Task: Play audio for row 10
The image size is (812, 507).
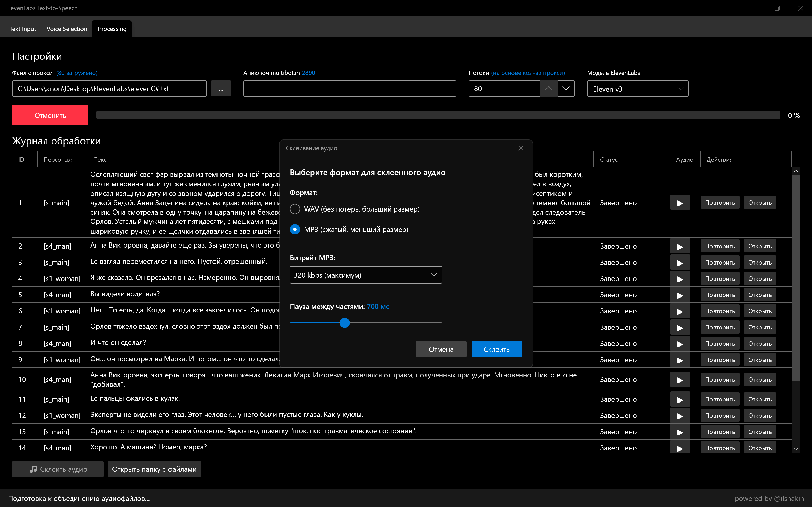Action: [680, 380]
